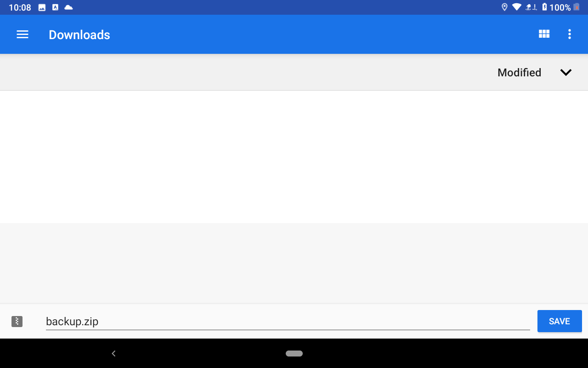Tap the home pill navigation button
This screenshot has width=588, height=368.
coord(294,353)
